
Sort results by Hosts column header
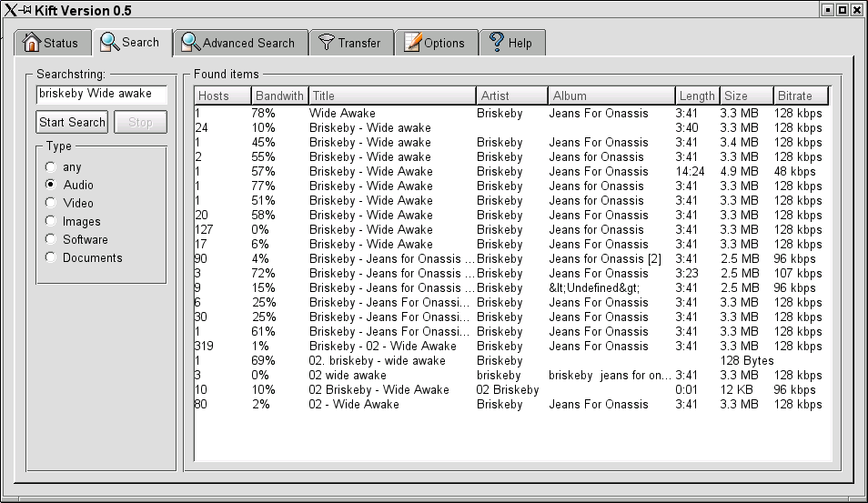[222, 96]
